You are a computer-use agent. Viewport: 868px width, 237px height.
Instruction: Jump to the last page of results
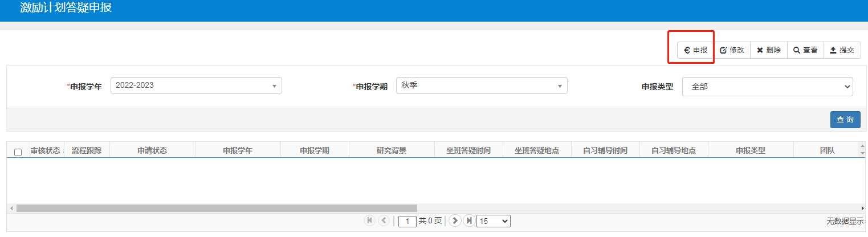[468, 220]
